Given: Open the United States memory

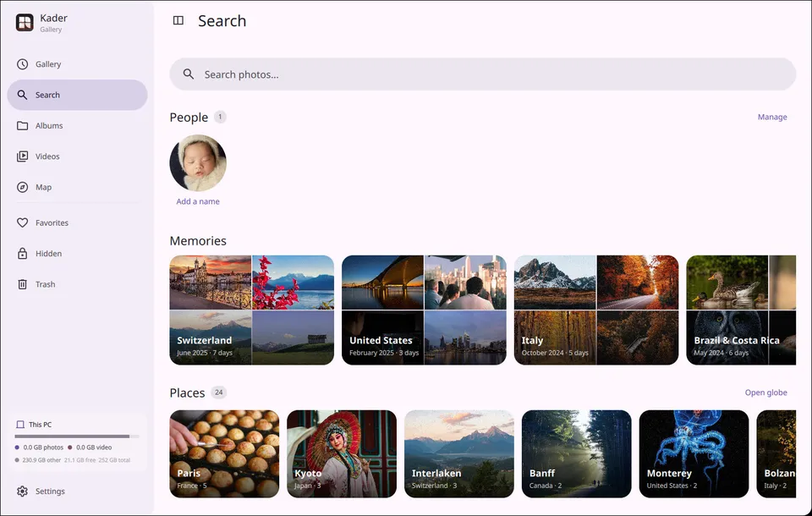Looking at the screenshot, I should point(424,310).
